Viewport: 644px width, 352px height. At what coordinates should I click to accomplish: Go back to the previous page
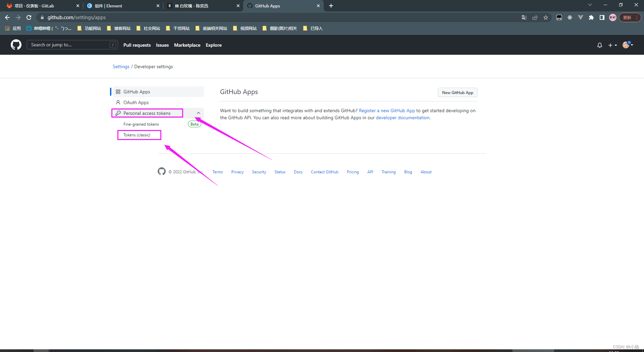pos(7,17)
